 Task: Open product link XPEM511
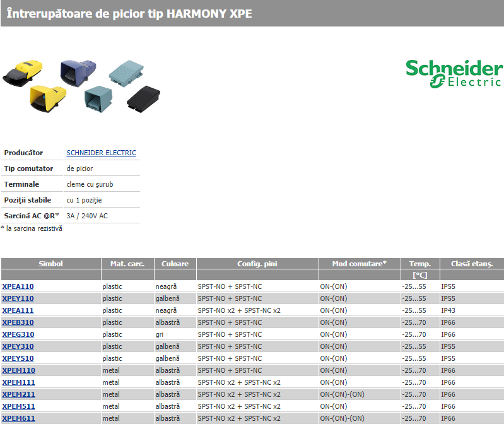(x=19, y=406)
